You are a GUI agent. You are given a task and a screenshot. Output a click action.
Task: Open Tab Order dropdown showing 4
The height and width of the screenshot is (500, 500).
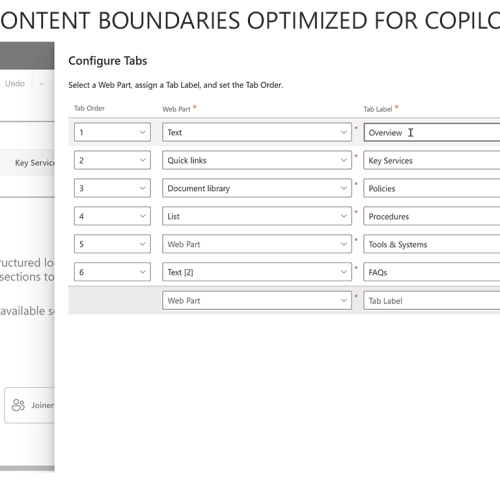pyautogui.click(x=112, y=216)
